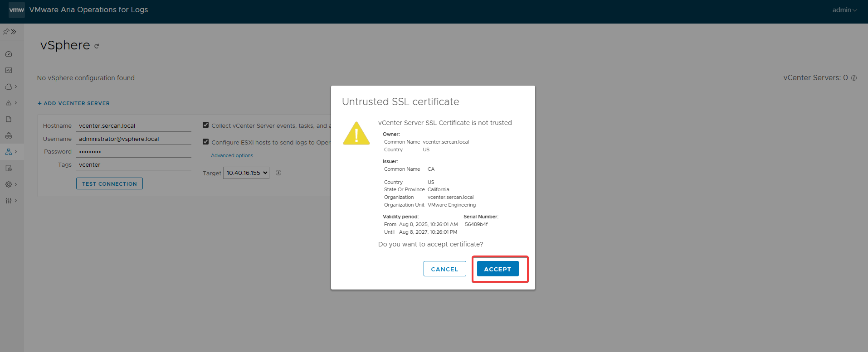The image size is (868, 352).
Task: Open the Advanced options link
Action: click(234, 155)
